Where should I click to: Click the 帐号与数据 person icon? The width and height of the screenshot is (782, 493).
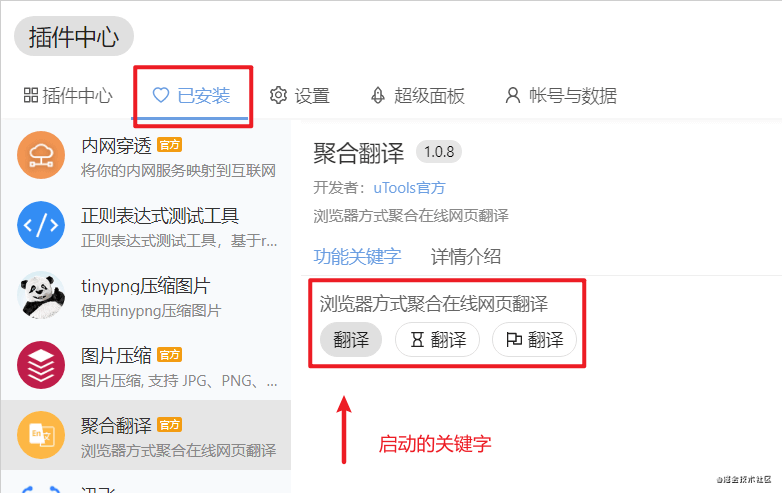(x=513, y=95)
